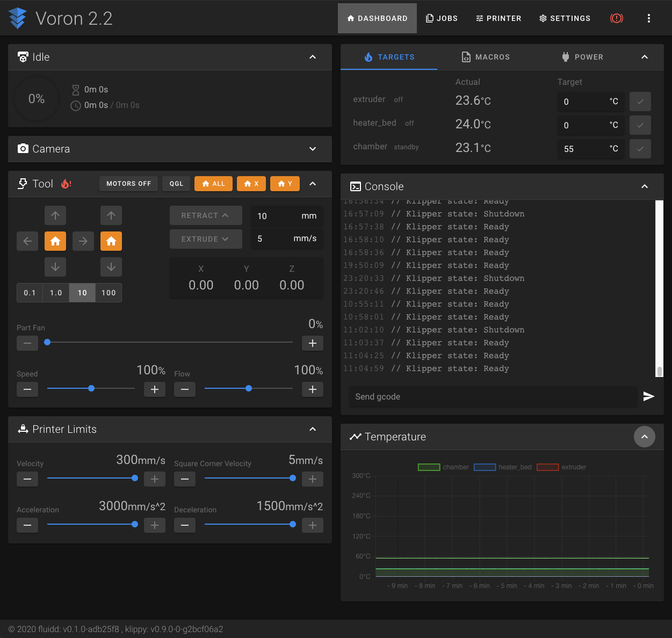Apply the extruder target of 0
The width and height of the screenshot is (672, 638).
(x=640, y=102)
